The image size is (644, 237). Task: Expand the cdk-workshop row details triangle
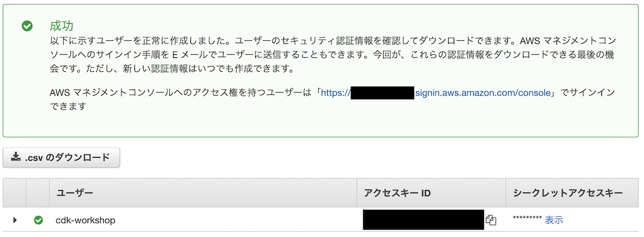pyautogui.click(x=15, y=220)
